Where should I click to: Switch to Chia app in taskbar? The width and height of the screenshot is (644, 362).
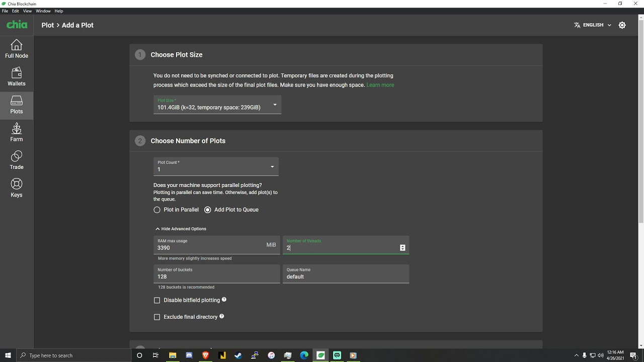point(320,355)
